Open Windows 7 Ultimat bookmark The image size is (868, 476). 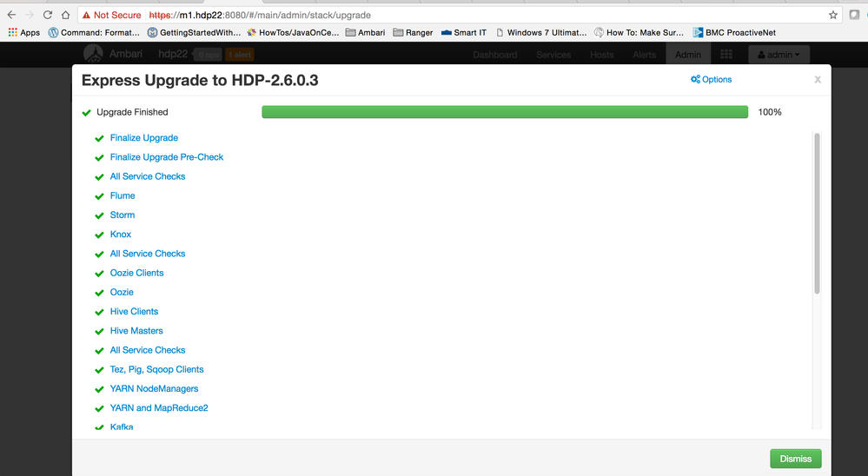click(x=540, y=33)
